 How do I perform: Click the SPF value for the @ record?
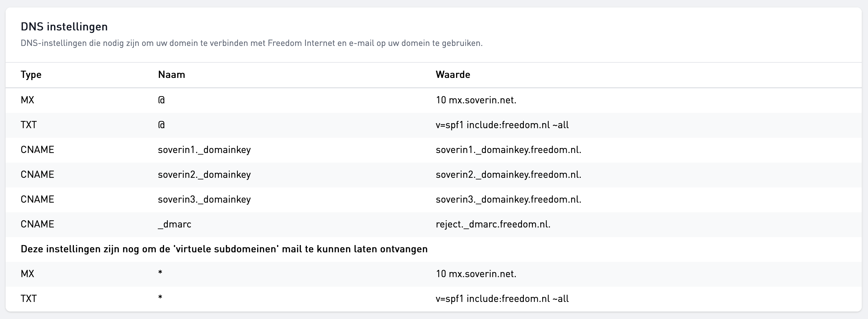coord(502,125)
